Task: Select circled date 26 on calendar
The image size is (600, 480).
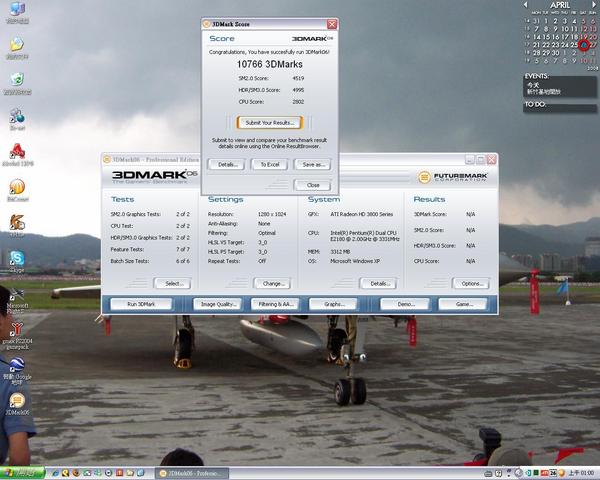Action: coord(584,45)
